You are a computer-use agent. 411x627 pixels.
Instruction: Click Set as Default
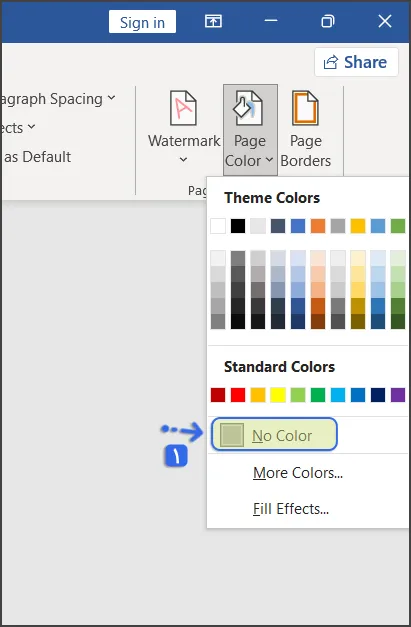37,157
